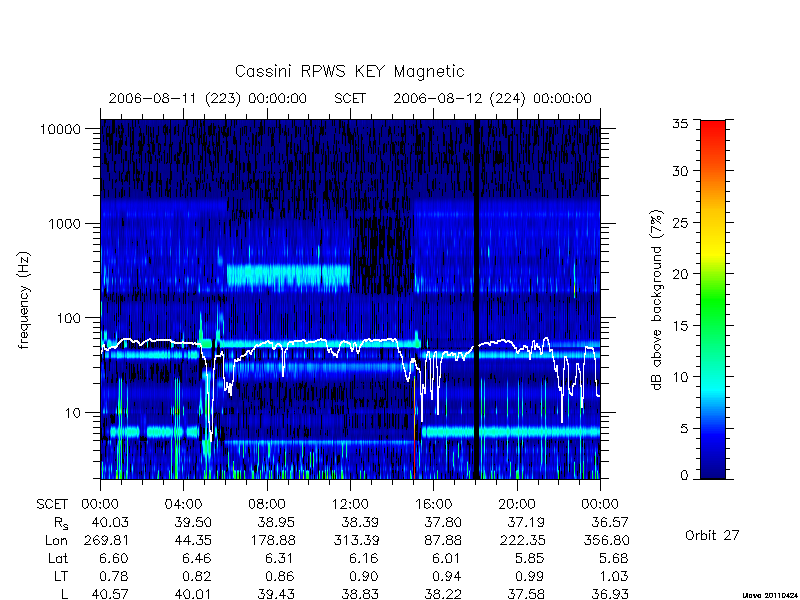This screenshot has height=600, width=800.
Task: Click the Orbit 27 label
Action: 712,535
